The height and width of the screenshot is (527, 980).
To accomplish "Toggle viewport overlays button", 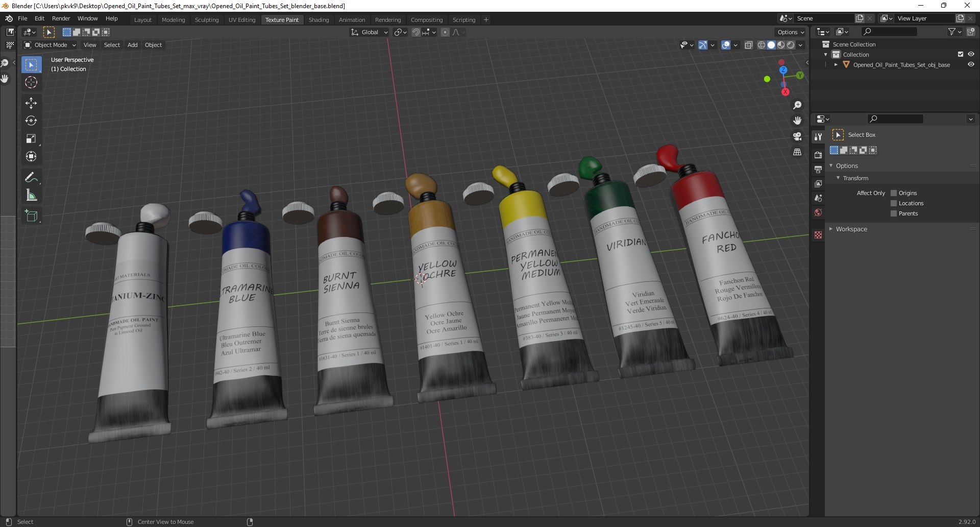I will pyautogui.click(x=726, y=45).
